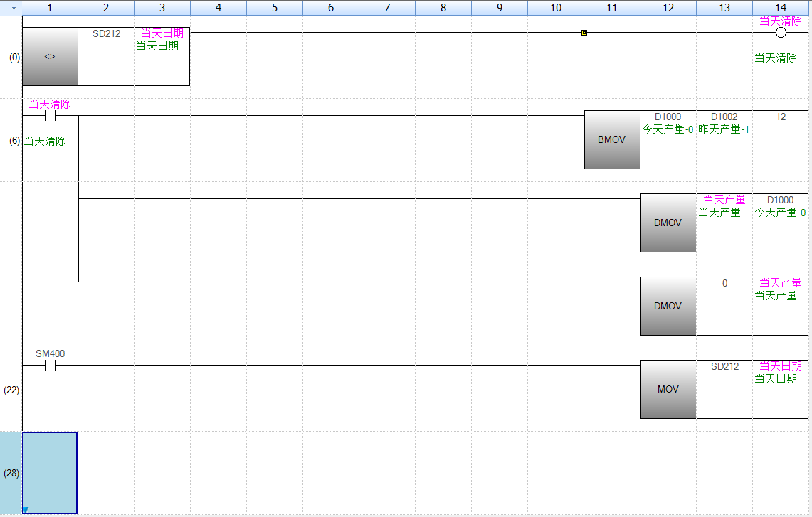
Task: Select step number (22) row header
Action: point(11,390)
